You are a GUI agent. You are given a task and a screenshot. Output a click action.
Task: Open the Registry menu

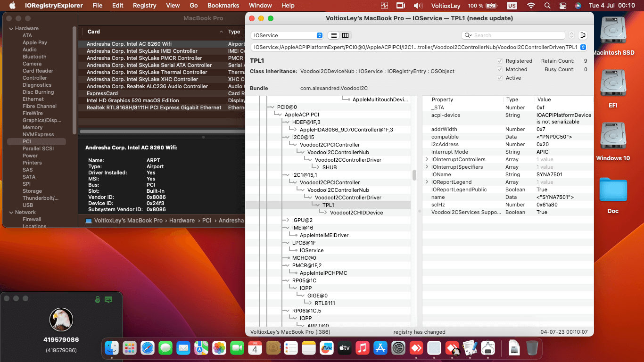[x=145, y=6]
